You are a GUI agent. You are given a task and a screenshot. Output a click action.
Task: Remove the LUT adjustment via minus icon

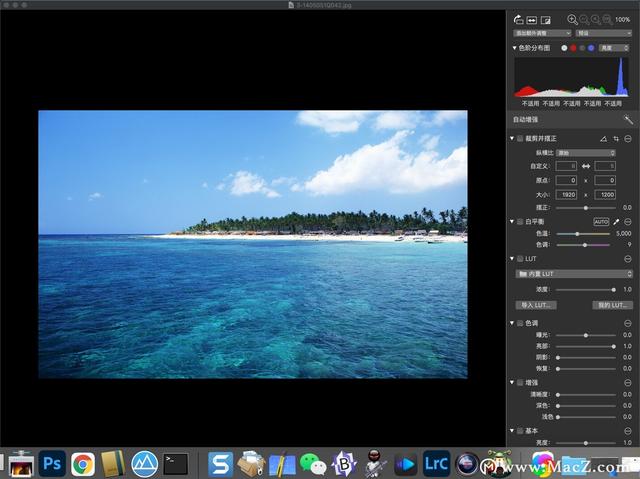628,259
